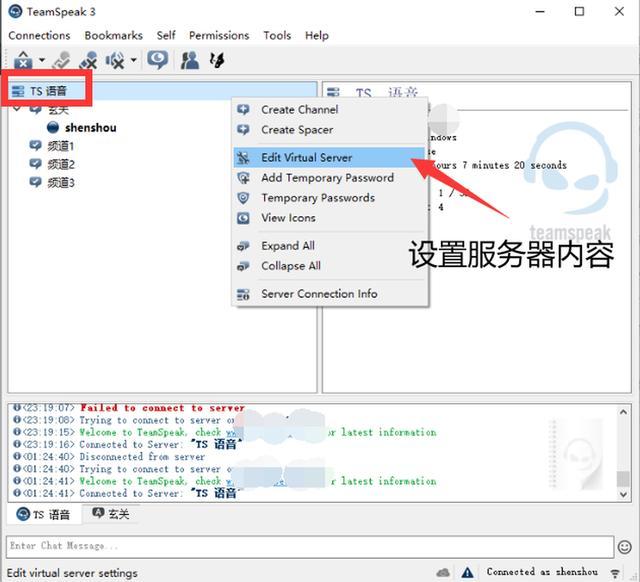Open the Connections menu

pyautogui.click(x=39, y=36)
